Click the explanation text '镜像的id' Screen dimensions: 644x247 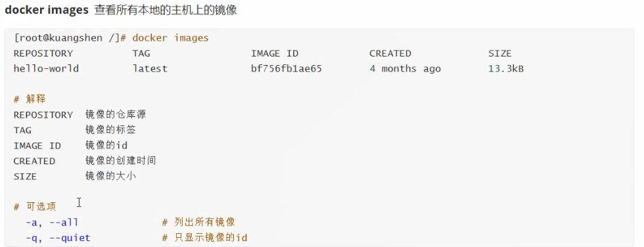[106, 145]
